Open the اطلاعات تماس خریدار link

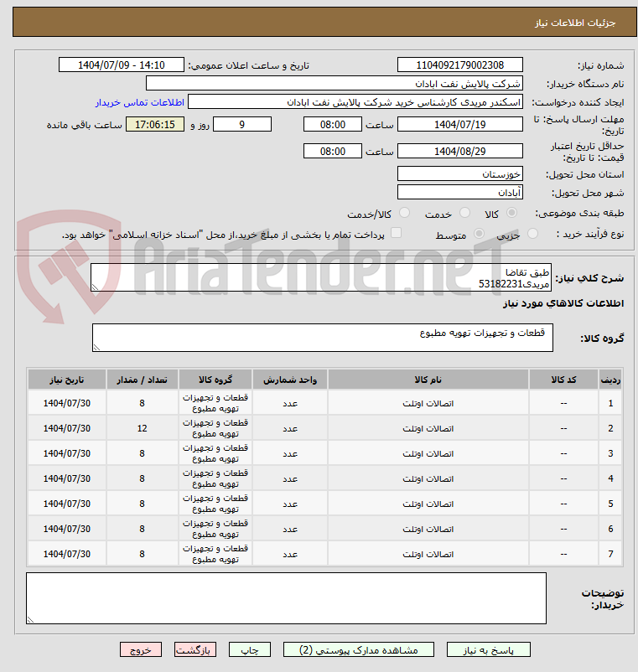coord(139,102)
